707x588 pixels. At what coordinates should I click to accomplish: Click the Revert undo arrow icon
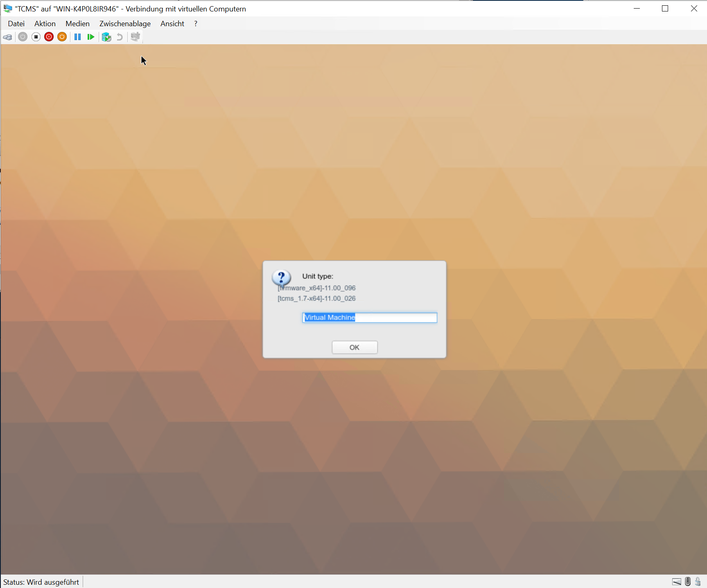[120, 37]
